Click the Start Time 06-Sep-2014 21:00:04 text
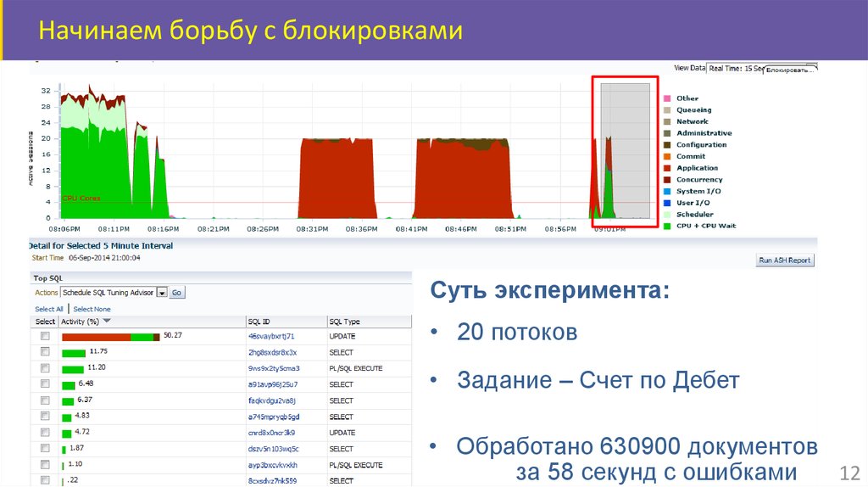This screenshot has width=868, height=487. [x=86, y=258]
